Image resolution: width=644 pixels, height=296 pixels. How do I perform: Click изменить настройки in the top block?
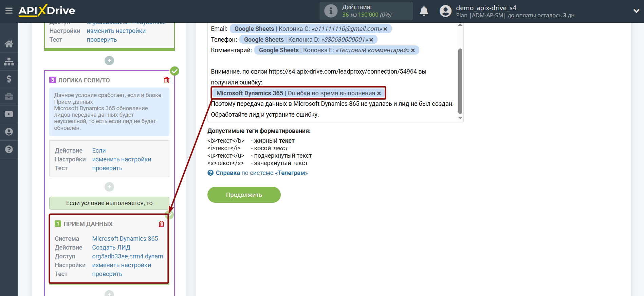click(x=116, y=31)
